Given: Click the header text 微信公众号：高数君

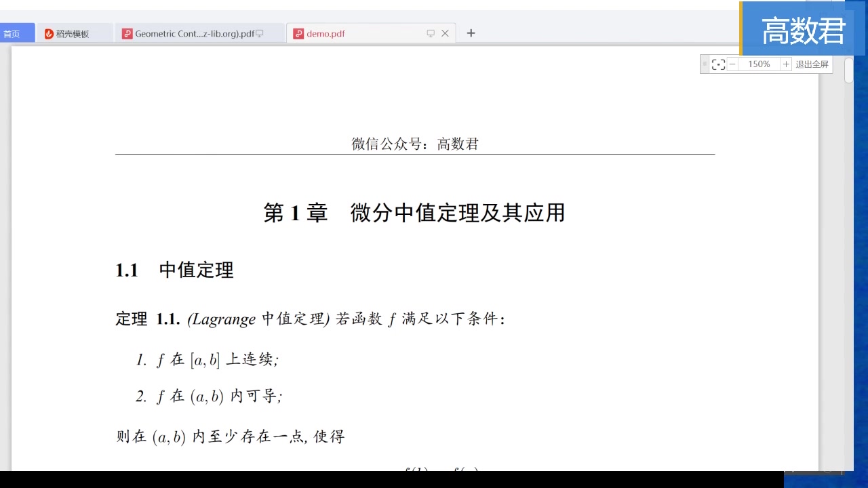Looking at the screenshot, I should point(415,144).
